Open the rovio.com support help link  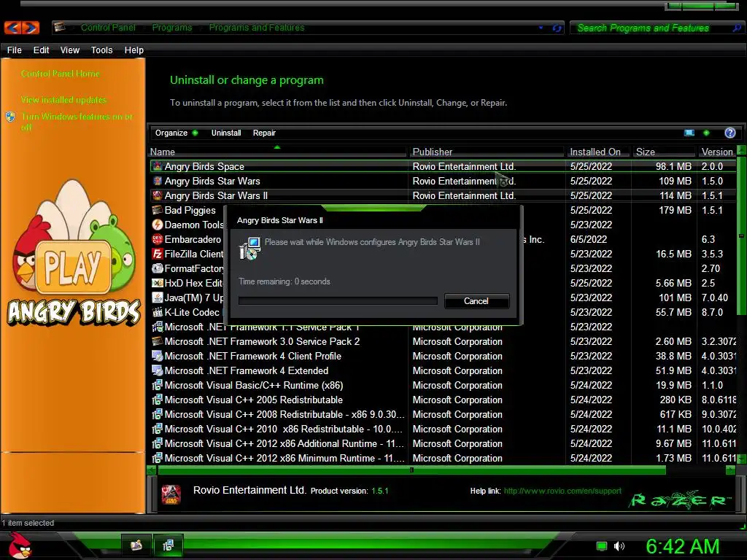(x=562, y=491)
